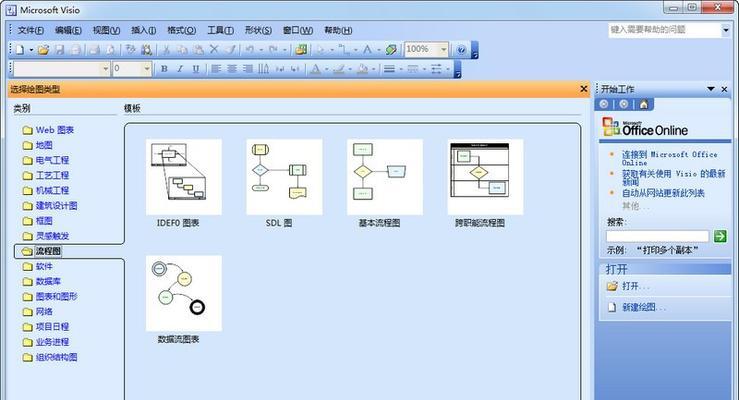Click the New drawing icon
Image resolution: width=739 pixels, height=400 pixels.
20,49
